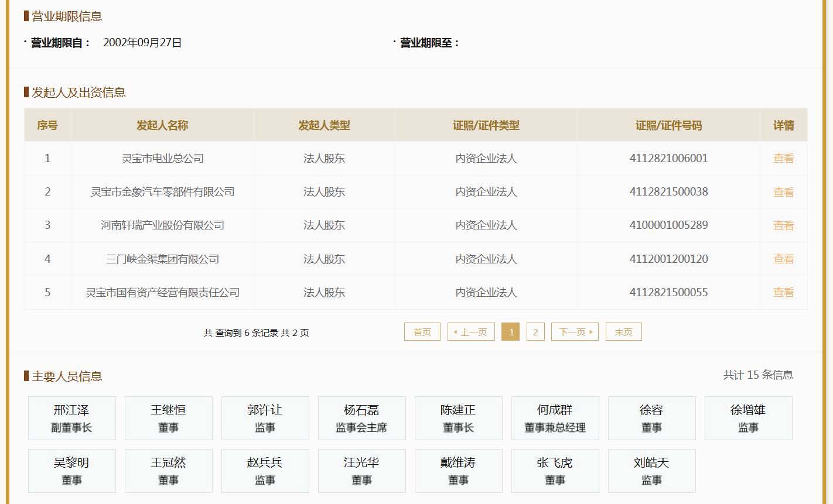The height and width of the screenshot is (504, 833).
Task: Open the 徐容 董事 card
Action: (x=652, y=418)
